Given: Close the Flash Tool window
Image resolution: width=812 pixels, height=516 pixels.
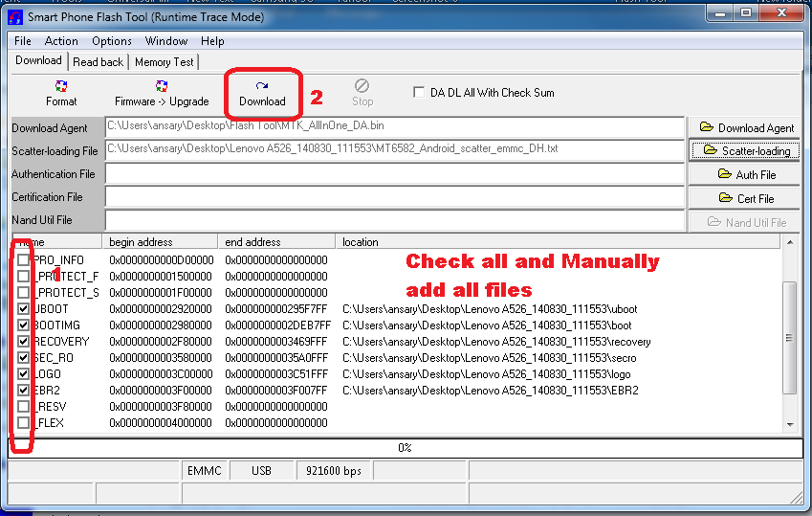Looking at the screenshot, I should (782, 13).
